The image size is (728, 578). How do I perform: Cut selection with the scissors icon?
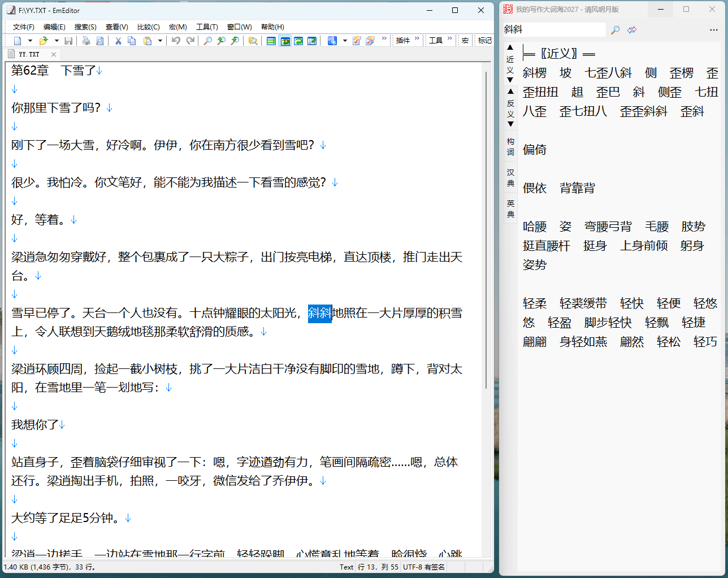[x=118, y=41]
